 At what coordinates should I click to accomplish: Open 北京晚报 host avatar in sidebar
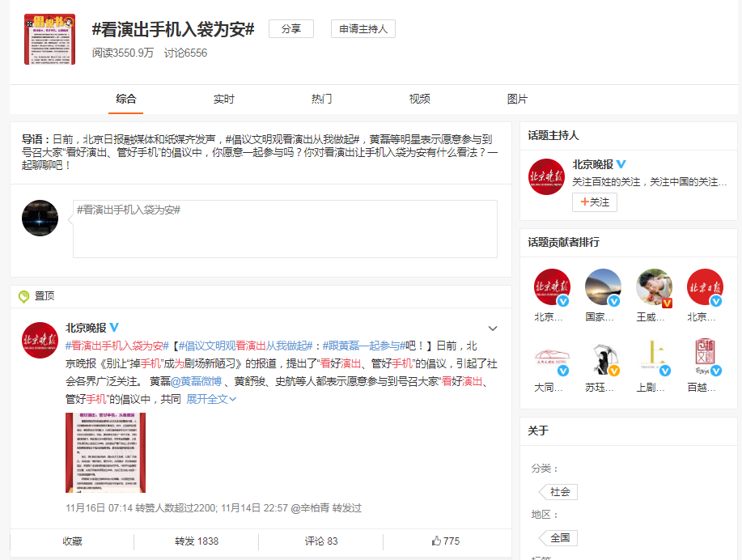546,176
